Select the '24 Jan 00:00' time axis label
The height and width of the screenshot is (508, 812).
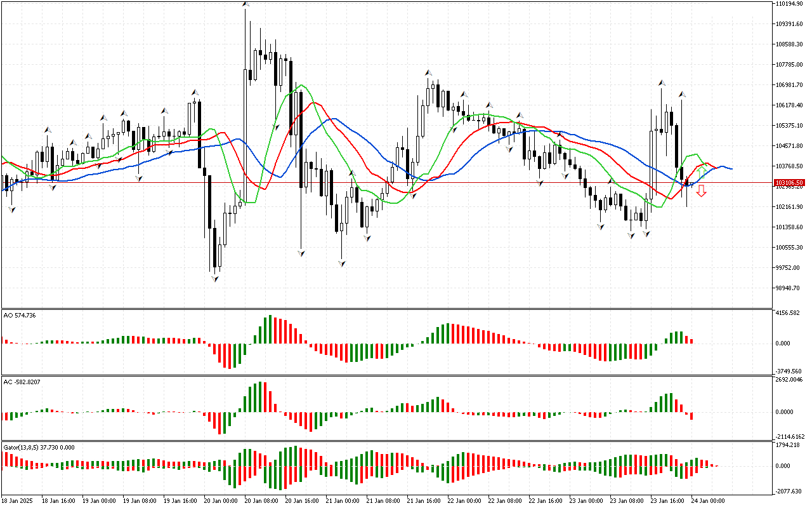pos(708,501)
